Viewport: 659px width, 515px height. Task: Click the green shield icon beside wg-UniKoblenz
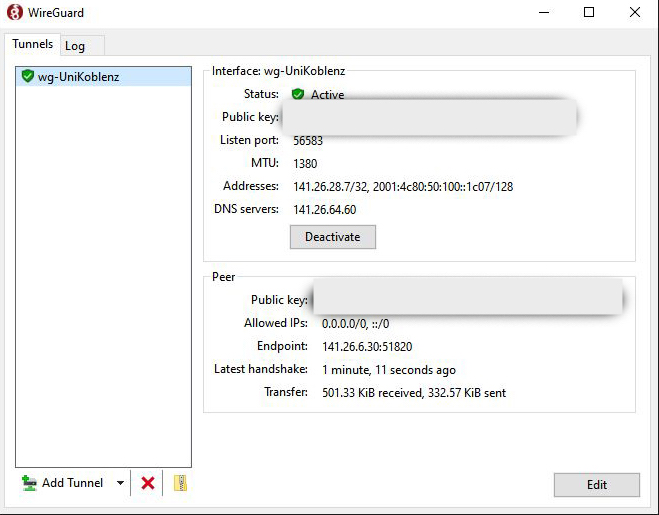pos(28,76)
